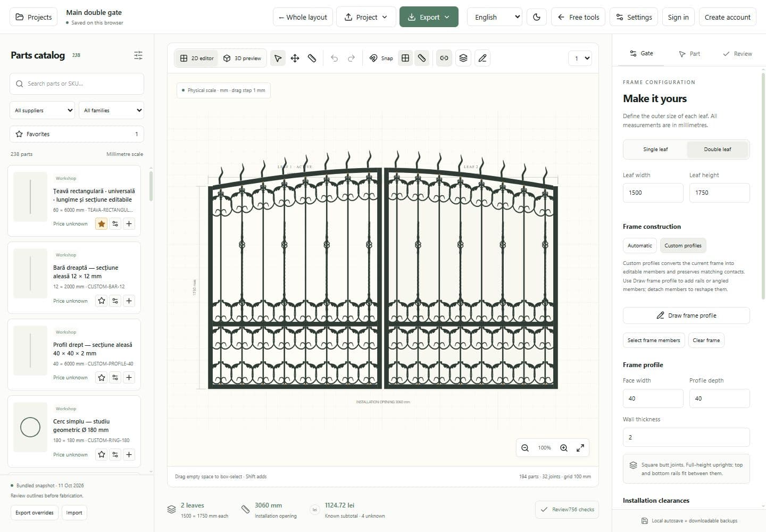Click the Leaf width input field

tap(653, 193)
